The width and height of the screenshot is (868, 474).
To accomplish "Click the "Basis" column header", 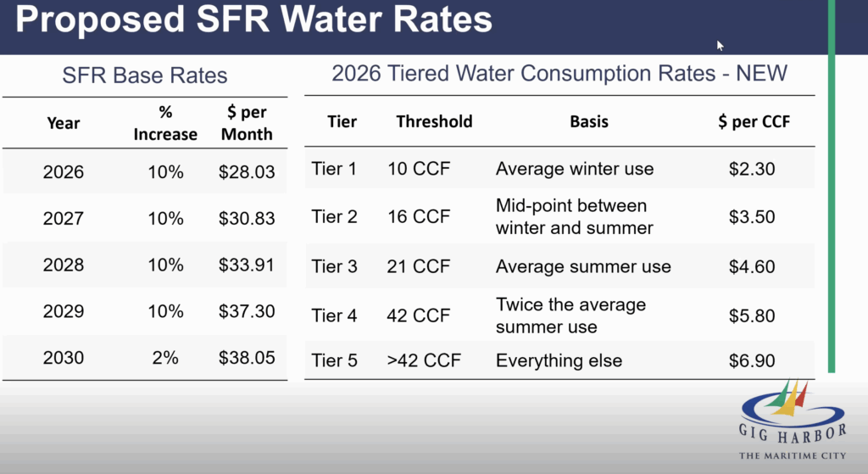I will coord(589,121).
